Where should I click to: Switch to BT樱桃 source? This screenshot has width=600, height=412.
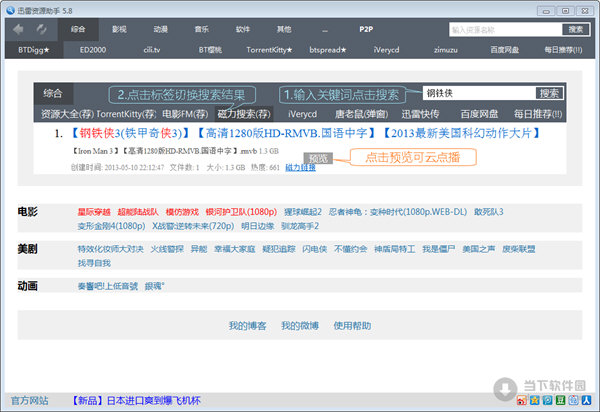click(210, 50)
